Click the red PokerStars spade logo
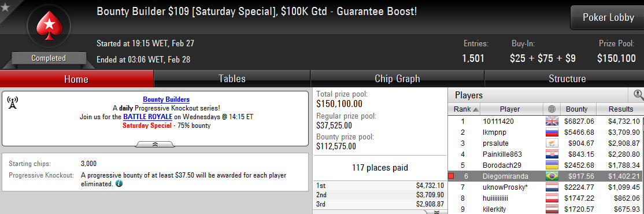This screenshot has height=214, width=644. [49, 27]
